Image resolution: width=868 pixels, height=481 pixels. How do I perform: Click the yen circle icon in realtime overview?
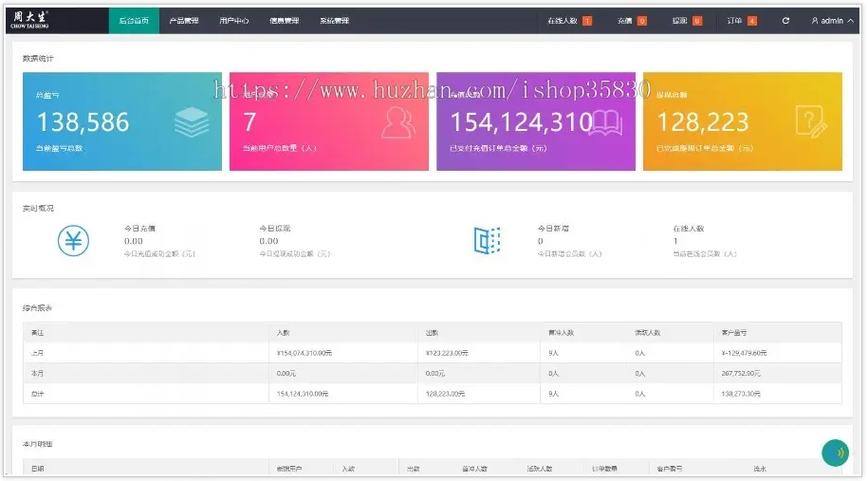(x=74, y=241)
